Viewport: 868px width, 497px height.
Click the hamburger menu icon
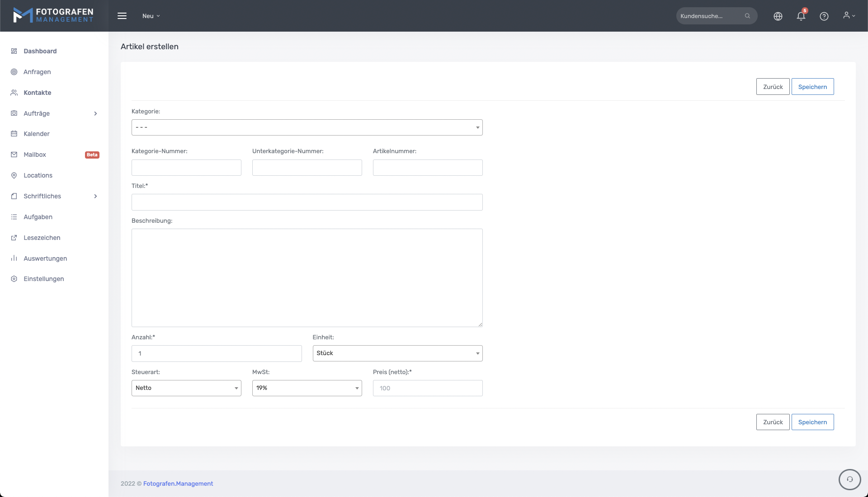[x=122, y=16]
